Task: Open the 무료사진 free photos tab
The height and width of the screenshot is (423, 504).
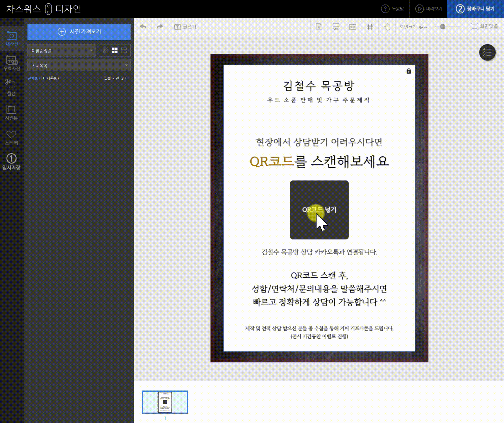Action: click(x=12, y=63)
